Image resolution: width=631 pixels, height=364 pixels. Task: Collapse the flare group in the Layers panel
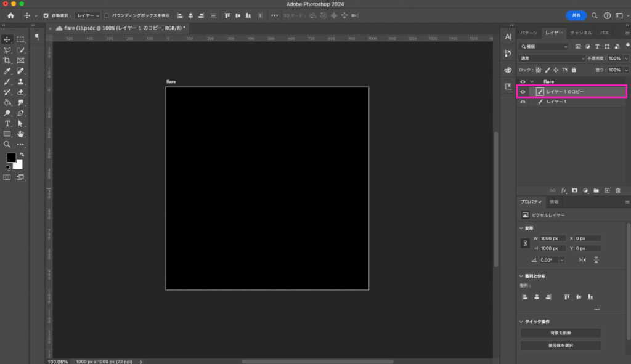[532, 81]
